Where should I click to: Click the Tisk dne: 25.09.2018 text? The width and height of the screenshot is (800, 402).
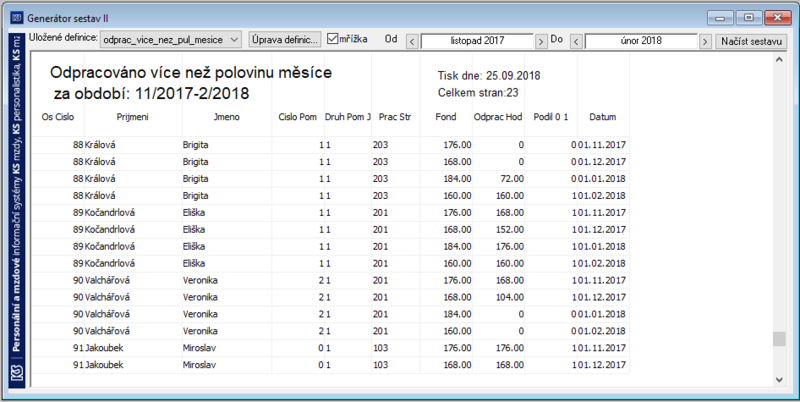click(489, 76)
